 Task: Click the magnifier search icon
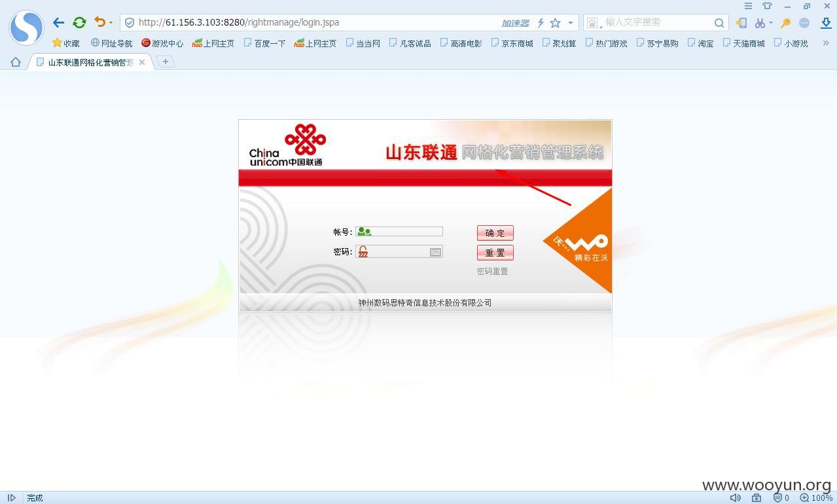pos(719,23)
